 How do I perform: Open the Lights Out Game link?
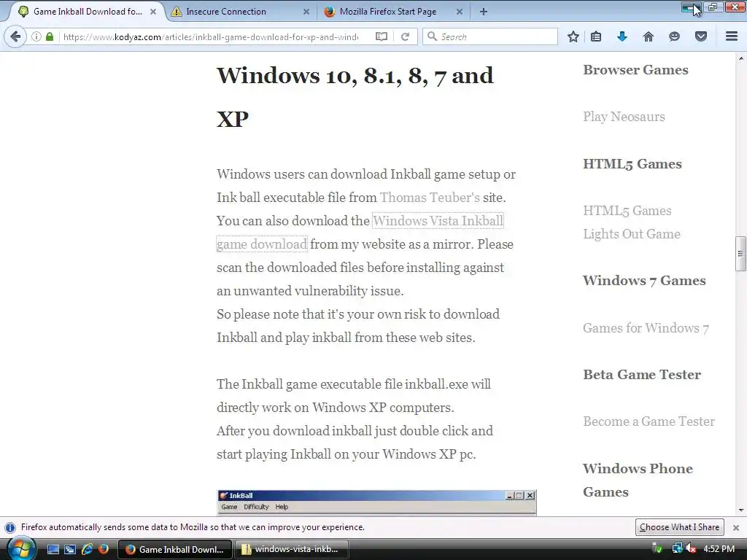pos(631,234)
